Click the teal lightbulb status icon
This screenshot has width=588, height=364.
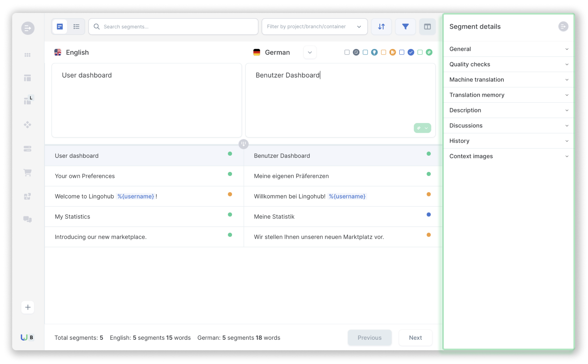(375, 52)
